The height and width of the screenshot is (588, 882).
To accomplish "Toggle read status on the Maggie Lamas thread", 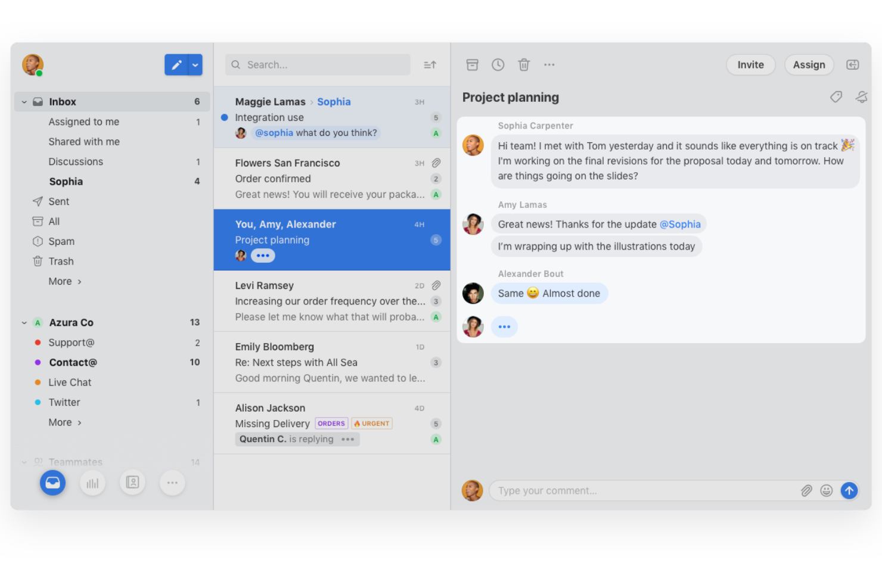I will coord(223,117).
